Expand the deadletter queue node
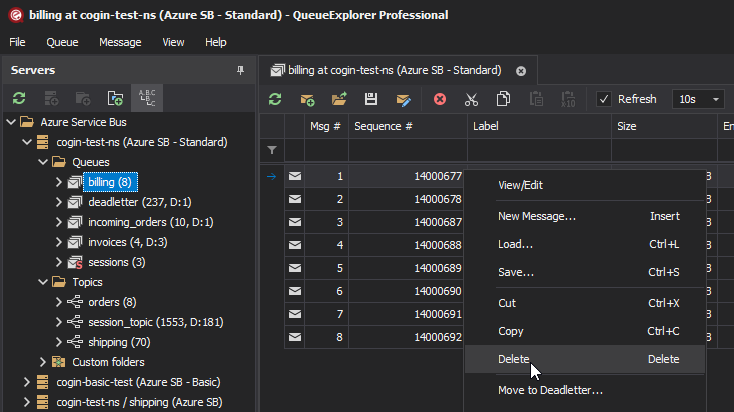This screenshot has height=412, width=734. [59, 202]
